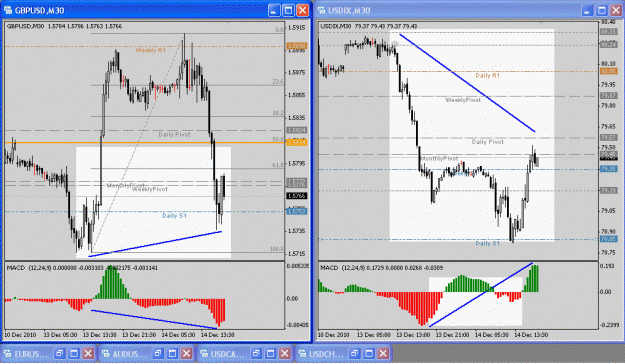The image size is (625, 364).
Task: Click the 1.5915 price on GBPUSD scale
Action: (297, 28)
